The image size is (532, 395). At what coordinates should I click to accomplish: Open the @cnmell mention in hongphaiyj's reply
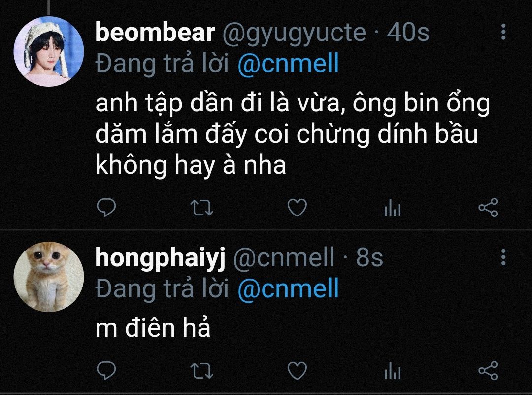tap(288, 288)
